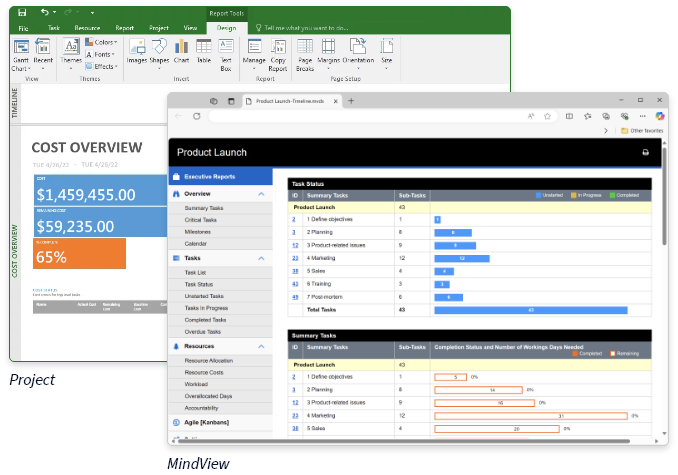The image size is (678, 475).
Task: Open the Fonts dropdown in Themes group
Action: coord(100,54)
